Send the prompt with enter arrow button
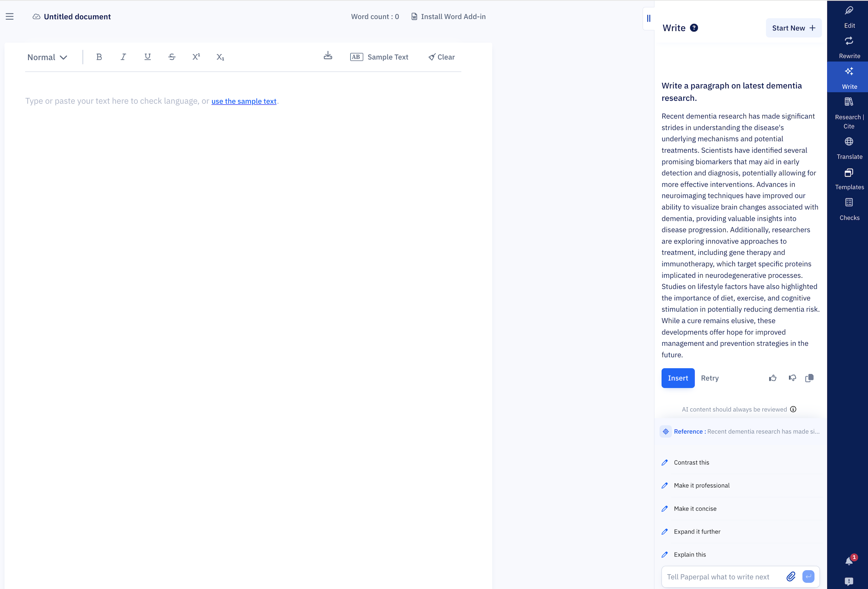The image size is (868, 589). coord(808,576)
